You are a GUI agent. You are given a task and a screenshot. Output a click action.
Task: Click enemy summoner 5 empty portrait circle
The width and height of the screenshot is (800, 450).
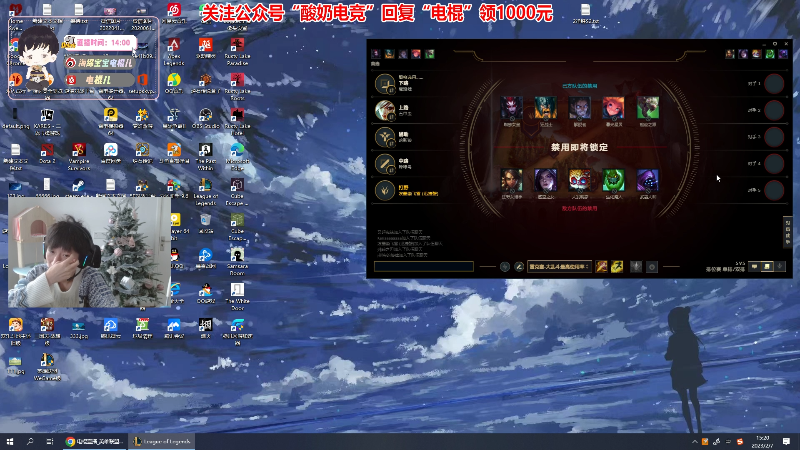774,190
